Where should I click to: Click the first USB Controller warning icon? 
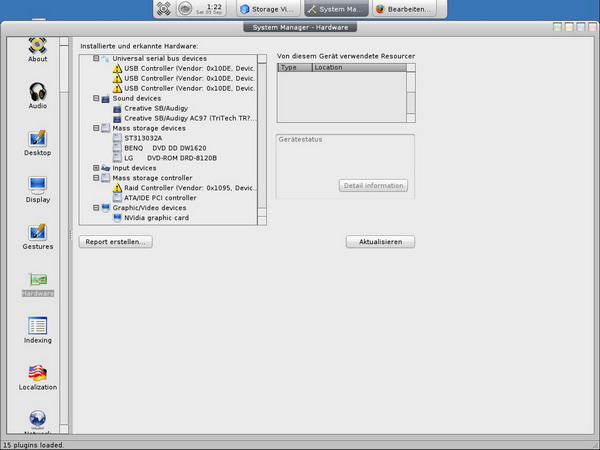click(x=117, y=68)
